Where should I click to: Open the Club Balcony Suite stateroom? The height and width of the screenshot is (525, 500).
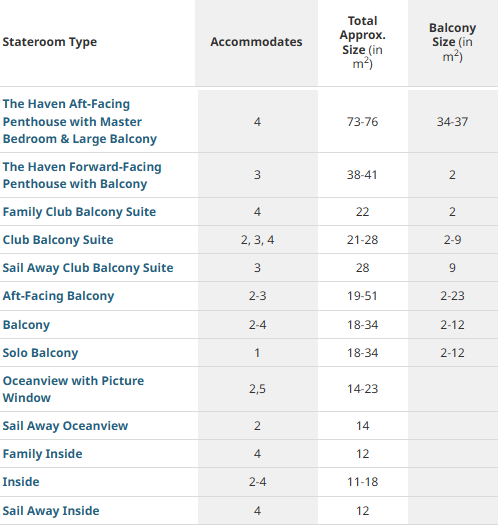coord(58,240)
